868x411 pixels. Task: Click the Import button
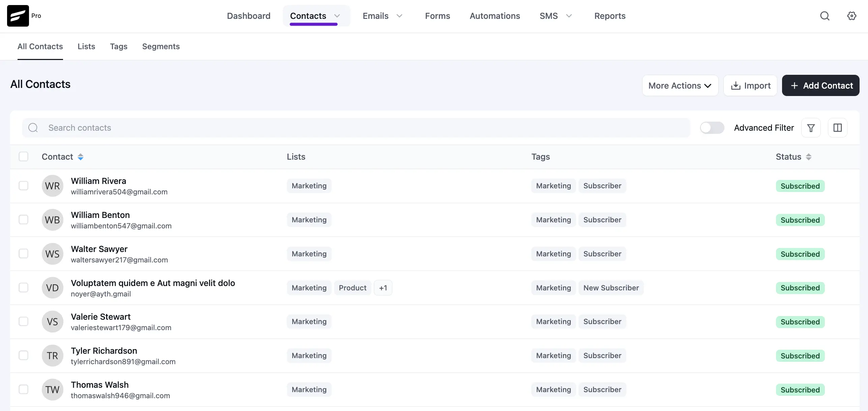750,86
